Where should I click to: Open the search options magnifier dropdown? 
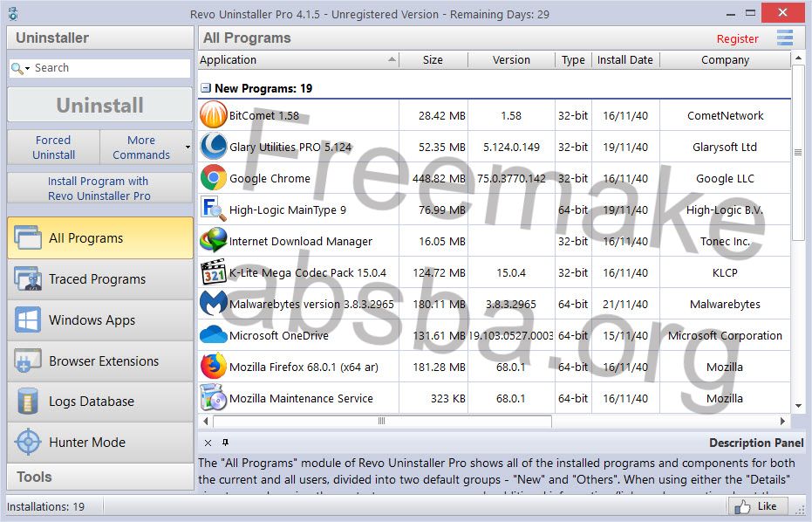click(20, 68)
